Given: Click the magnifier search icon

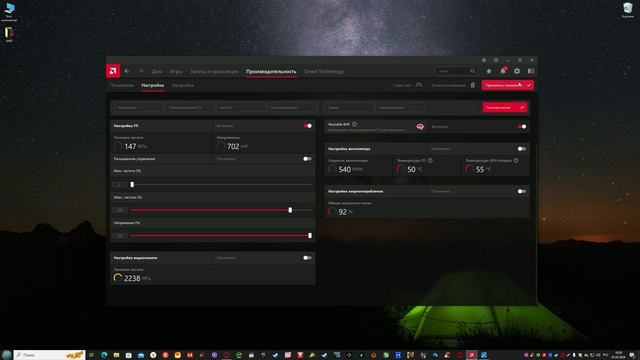Looking at the screenshot, I should (x=473, y=71).
